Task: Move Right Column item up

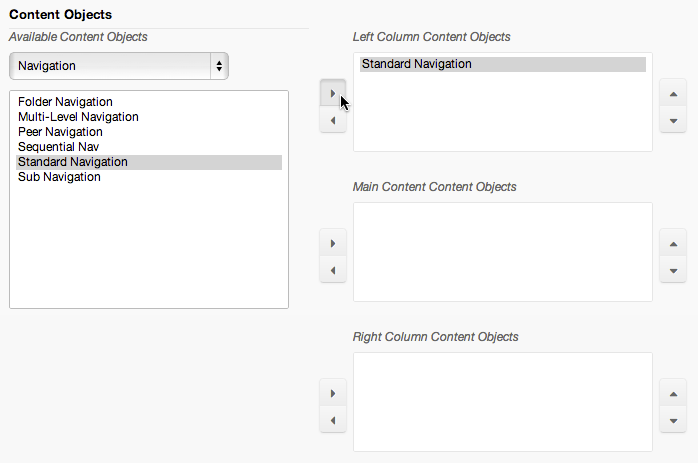Action: pos(673,394)
